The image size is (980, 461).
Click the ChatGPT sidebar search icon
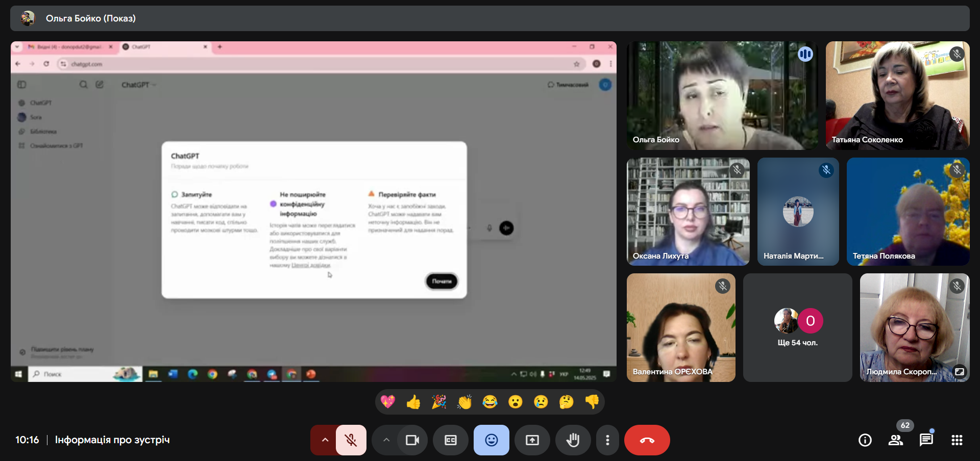coord(83,85)
